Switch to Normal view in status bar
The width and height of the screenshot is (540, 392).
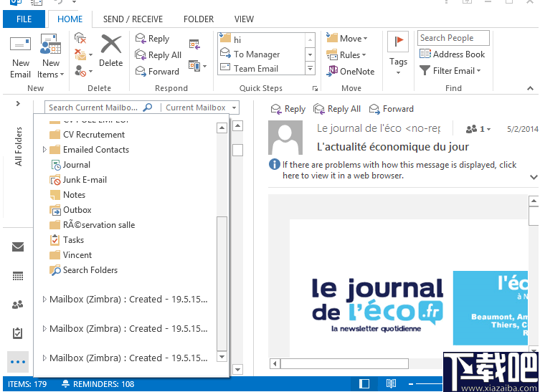tap(364, 383)
